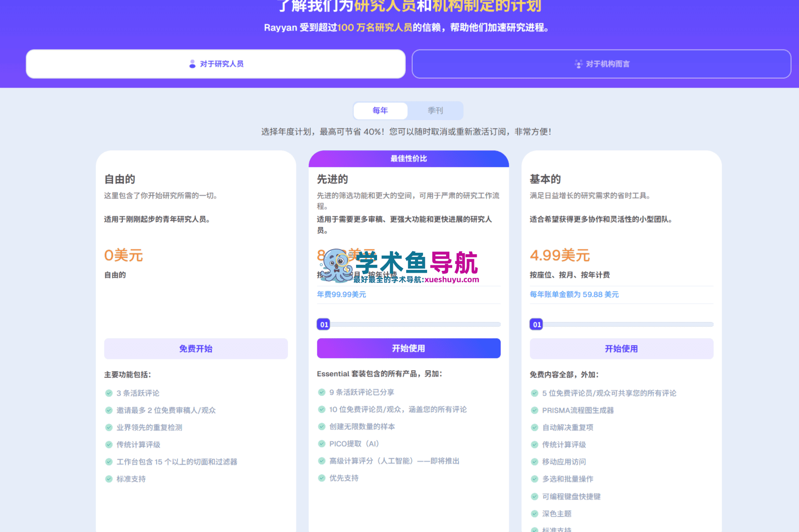Click the check mark beside 优先支持
Image resolution: width=799 pixels, height=532 pixels.
(322, 478)
